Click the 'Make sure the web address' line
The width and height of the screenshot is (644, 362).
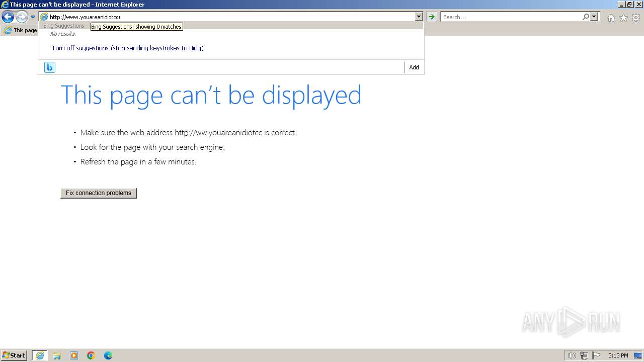click(x=188, y=133)
